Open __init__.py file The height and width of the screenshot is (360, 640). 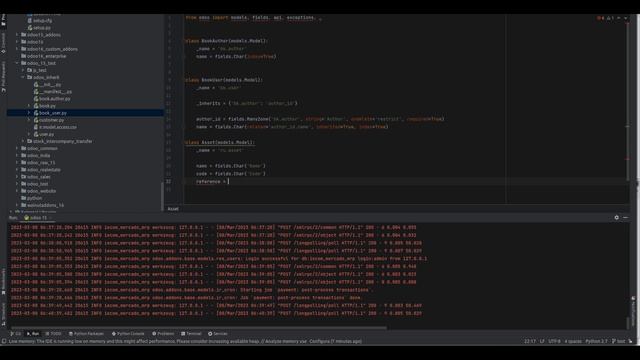click(50, 84)
